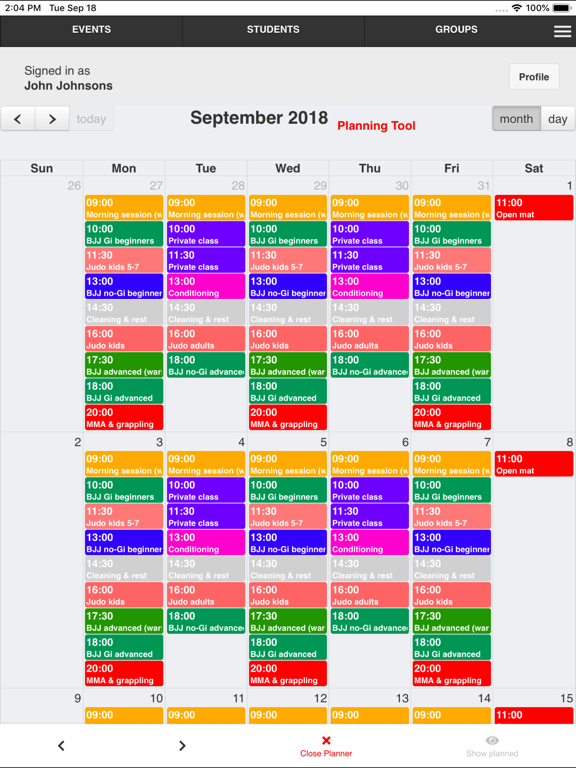This screenshot has height=768, width=576.
Task: Select Friday 7 Judo kids 5-7 event
Action: 452,517
